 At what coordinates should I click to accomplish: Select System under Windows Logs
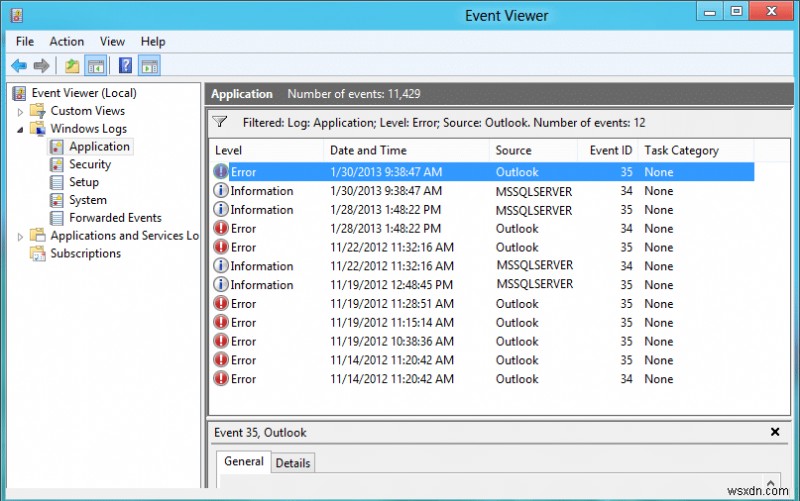click(x=88, y=200)
